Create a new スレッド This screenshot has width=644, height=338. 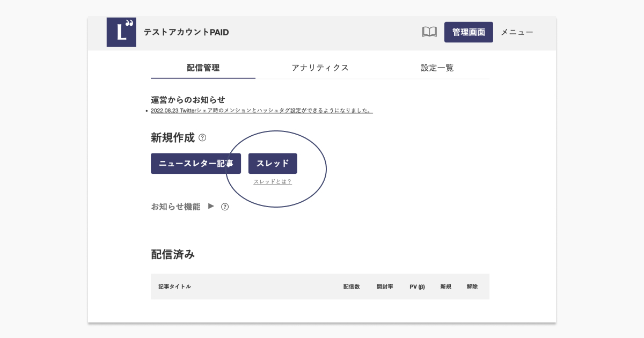pos(273,164)
